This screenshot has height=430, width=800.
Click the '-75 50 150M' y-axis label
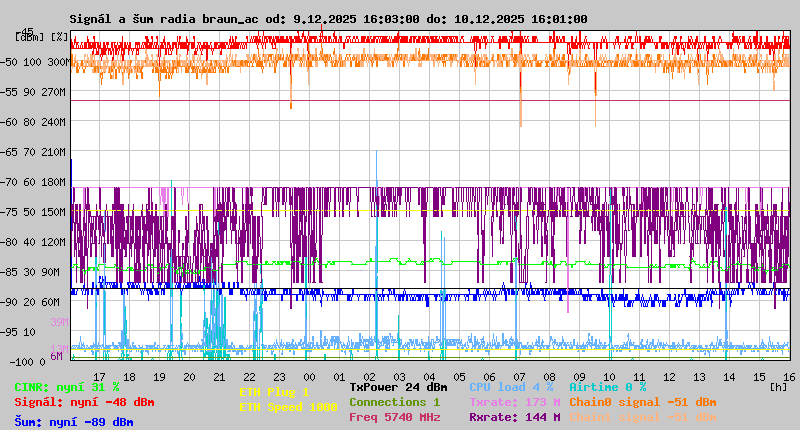(33, 212)
